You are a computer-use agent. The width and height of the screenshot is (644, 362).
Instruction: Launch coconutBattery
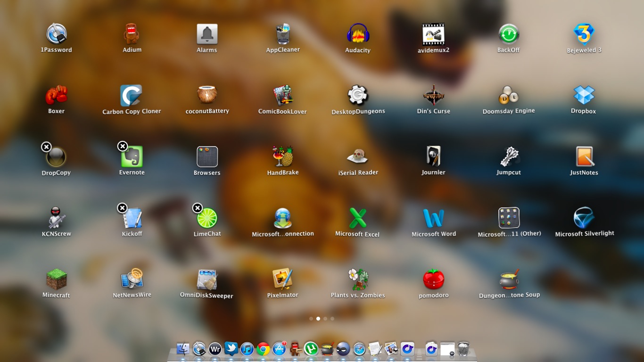pyautogui.click(x=207, y=96)
